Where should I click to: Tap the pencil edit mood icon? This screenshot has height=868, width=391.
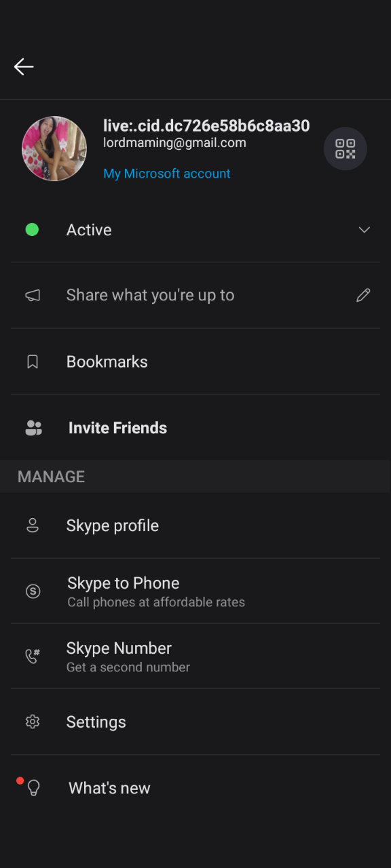(x=364, y=295)
